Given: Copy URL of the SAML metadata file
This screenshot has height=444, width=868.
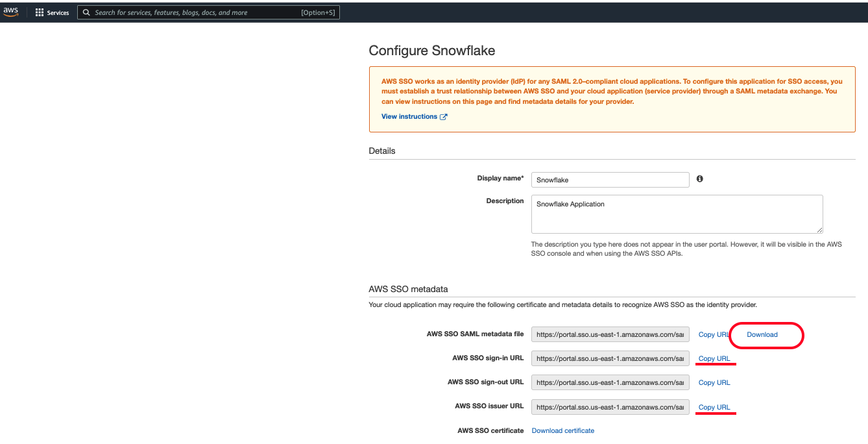Looking at the screenshot, I should click(x=712, y=334).
